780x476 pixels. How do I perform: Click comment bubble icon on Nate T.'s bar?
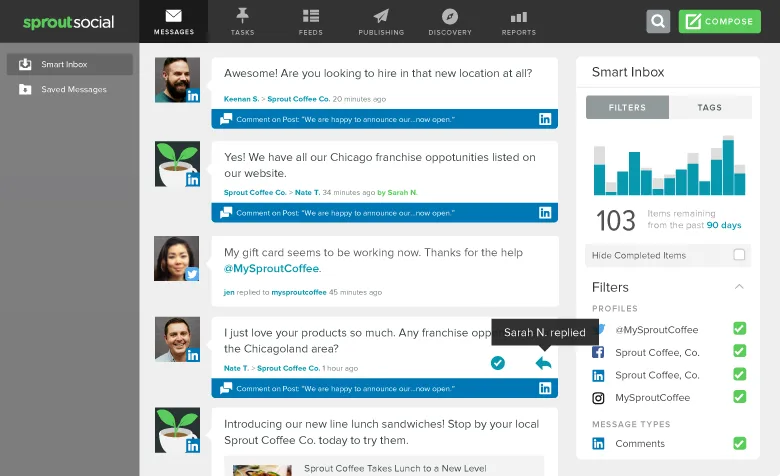226,388
